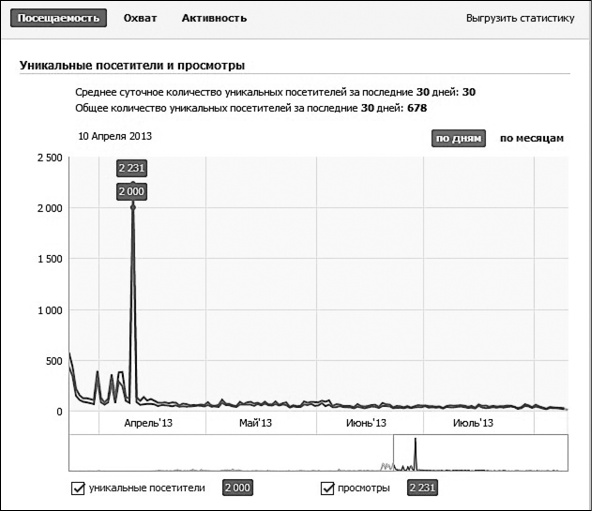The image size is (592, 512).
Task: Switch to the Охват tab
Action: point(140,18)
